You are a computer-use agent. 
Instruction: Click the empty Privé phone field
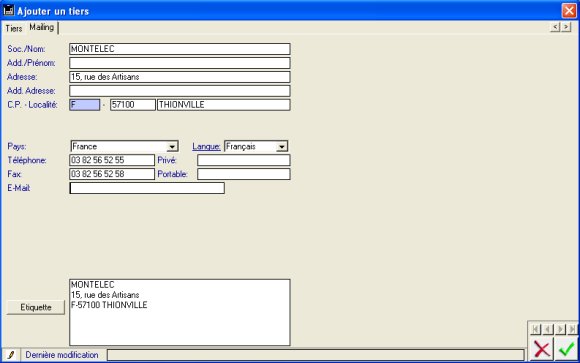pos(244,160)
